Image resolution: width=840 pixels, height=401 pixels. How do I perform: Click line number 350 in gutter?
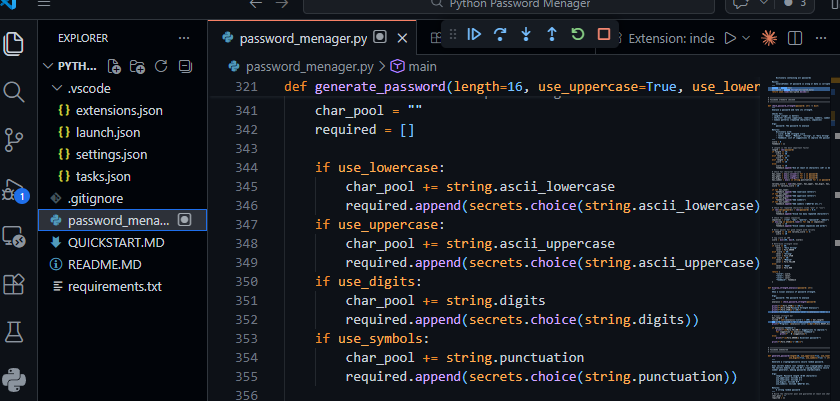pos(246,281)
